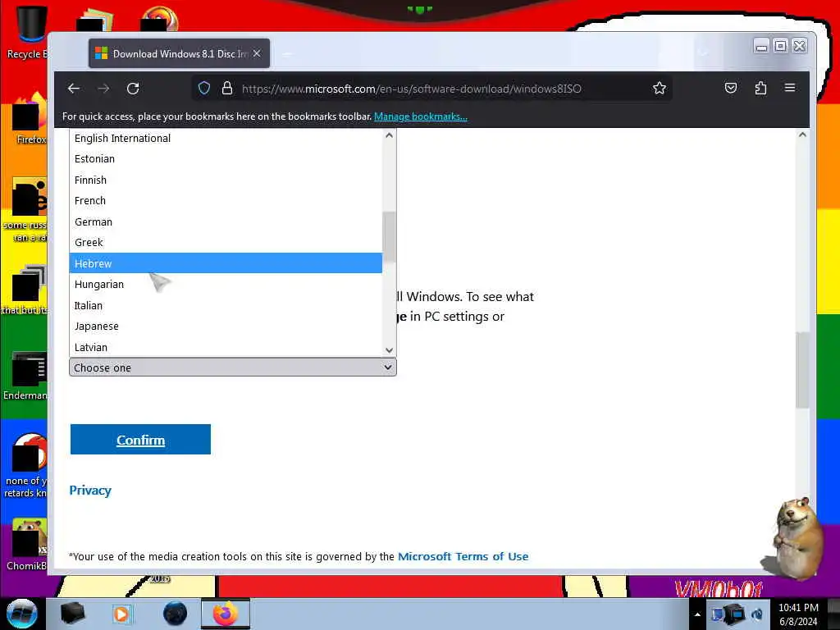Viewport: 840px width, 630px height.
Task: View site security via the padlock icon
Action: (227, 88)
